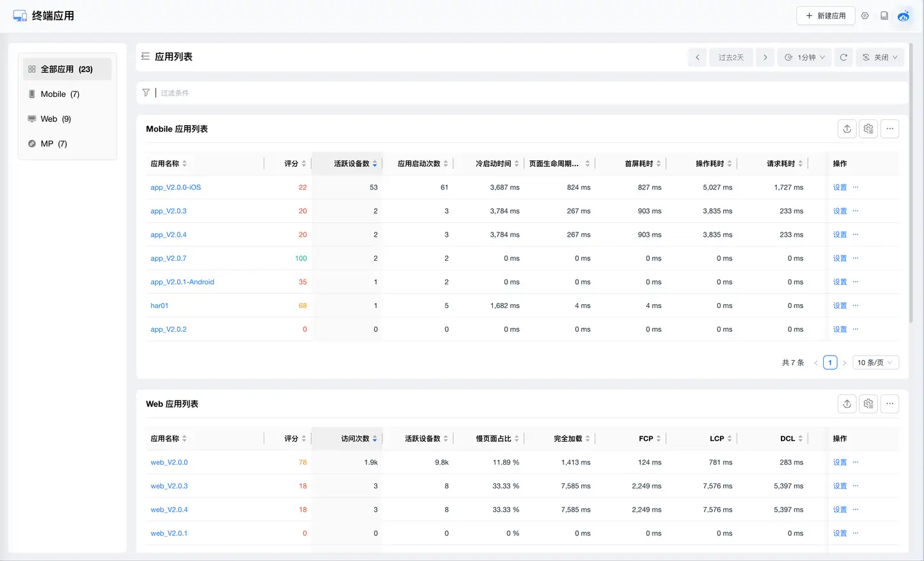Image resolution: width=924 pixels, height=561 pixels.
Task: Open column settings icon in Mobile 应用列表
Action: [x=868, y=129]
